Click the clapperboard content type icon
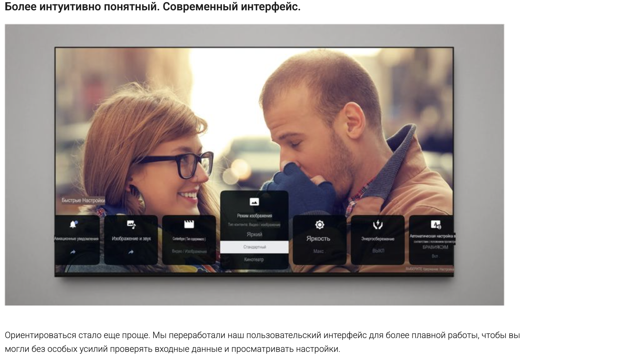The width and height of the screenshot is (644, 360). tap(189, 224)
